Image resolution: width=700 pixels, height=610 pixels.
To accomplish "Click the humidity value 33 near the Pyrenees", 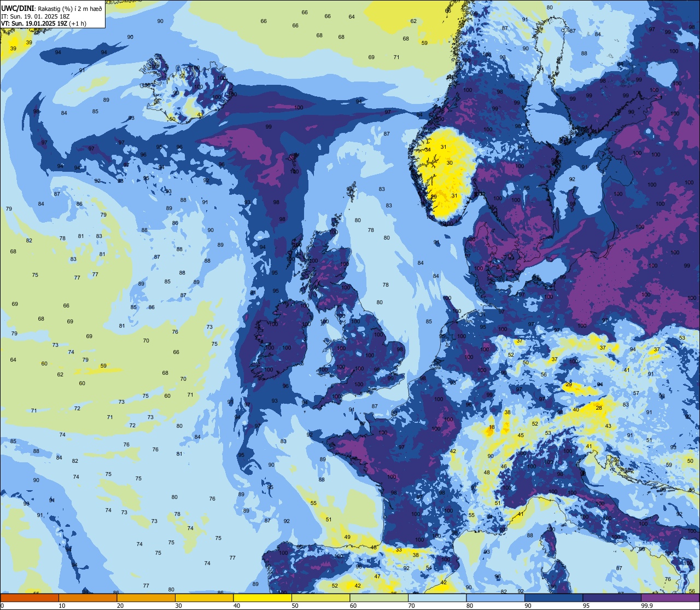I will [399, 550].
